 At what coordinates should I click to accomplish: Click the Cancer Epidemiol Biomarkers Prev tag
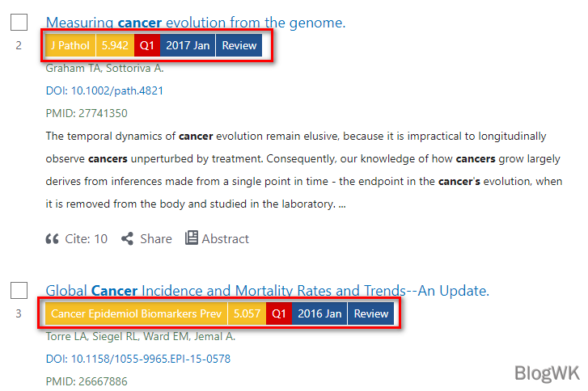click(x=136, y=313)
